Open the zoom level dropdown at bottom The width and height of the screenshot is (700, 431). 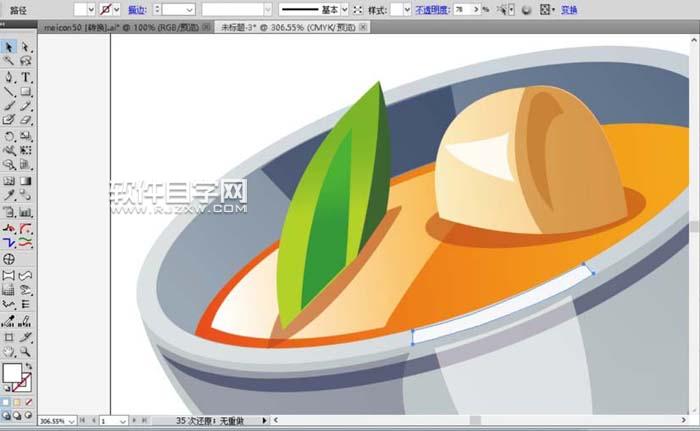tap(73, 422)
